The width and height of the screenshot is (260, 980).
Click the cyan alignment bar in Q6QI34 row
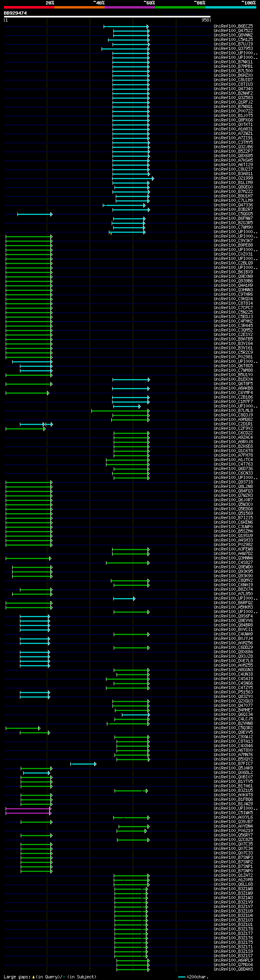tap(136, 715)
